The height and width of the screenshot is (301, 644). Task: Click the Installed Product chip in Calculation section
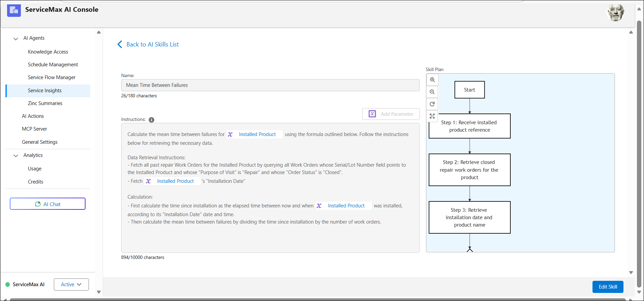343,206
